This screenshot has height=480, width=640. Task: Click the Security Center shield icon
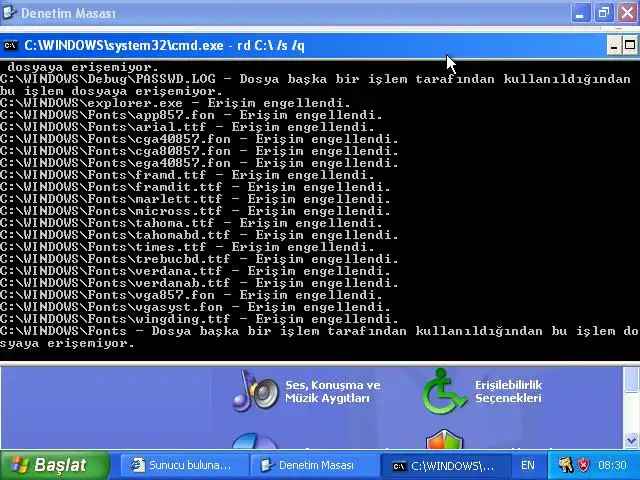(x=444, y=439)
